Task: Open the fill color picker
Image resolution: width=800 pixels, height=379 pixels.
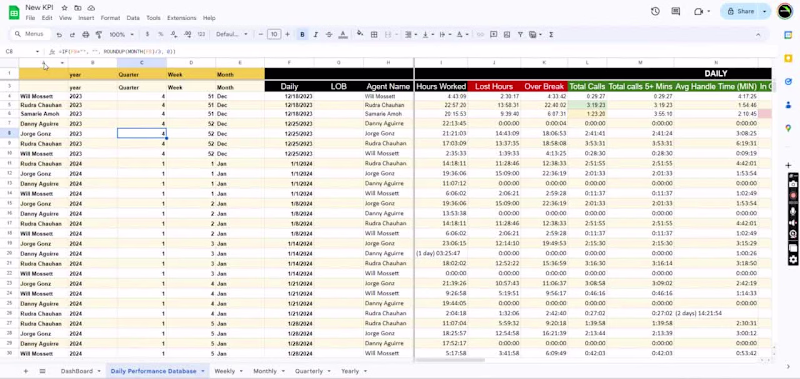Action: tap(360, 34)
